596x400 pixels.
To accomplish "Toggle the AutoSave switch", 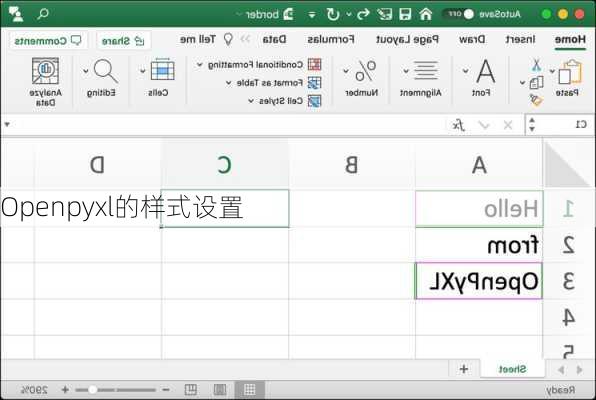I will (458, 14).
